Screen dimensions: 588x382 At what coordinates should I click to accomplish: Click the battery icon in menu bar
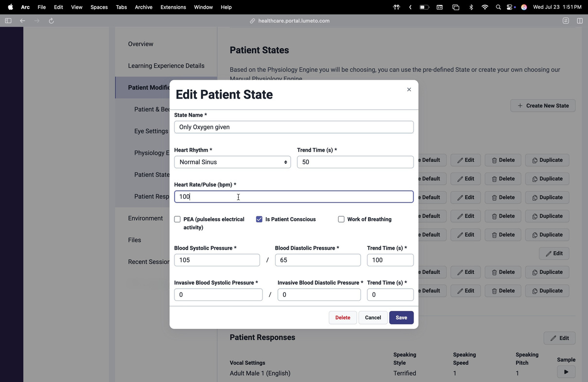pos(424,7)
